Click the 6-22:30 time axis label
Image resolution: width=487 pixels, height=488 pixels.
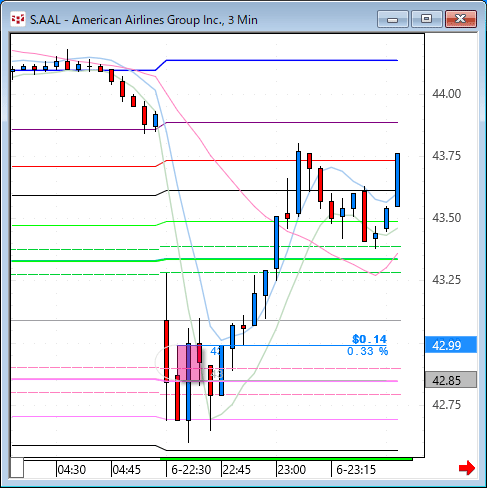point(191,470)
